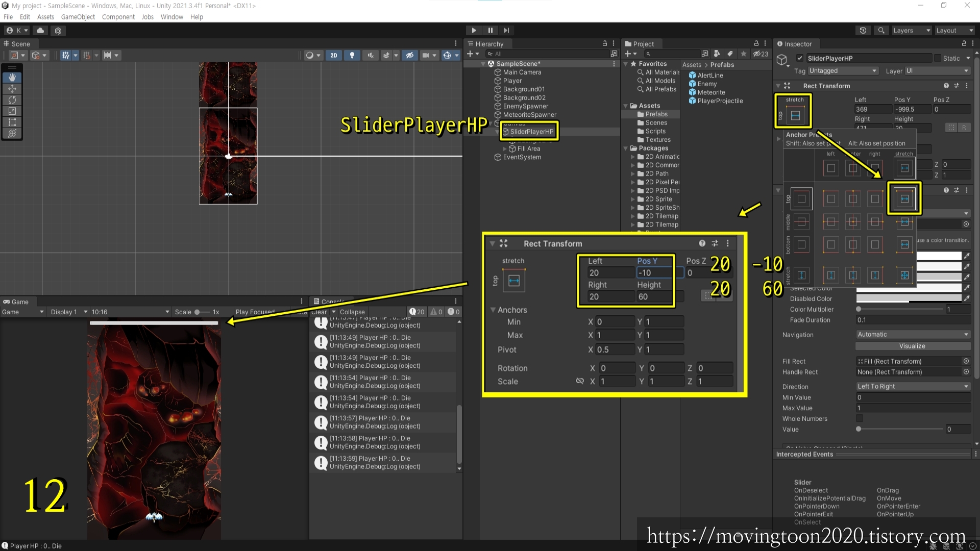Click the global search magnifier icon

(881, 31)
